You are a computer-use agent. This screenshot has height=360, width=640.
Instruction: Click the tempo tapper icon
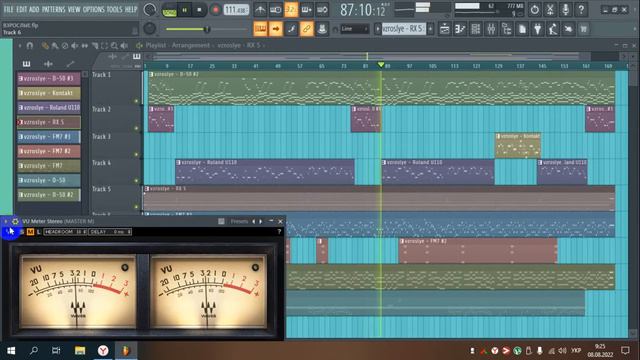[553, 29]
